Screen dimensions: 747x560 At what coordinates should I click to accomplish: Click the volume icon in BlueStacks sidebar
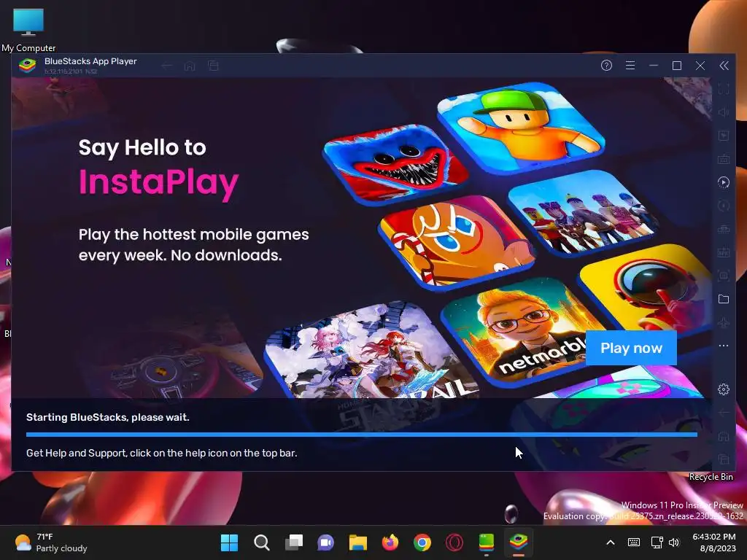tap(723, 112)
